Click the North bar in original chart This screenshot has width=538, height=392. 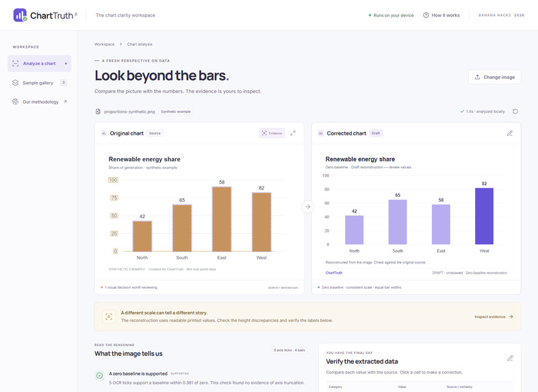pos(142,236)
